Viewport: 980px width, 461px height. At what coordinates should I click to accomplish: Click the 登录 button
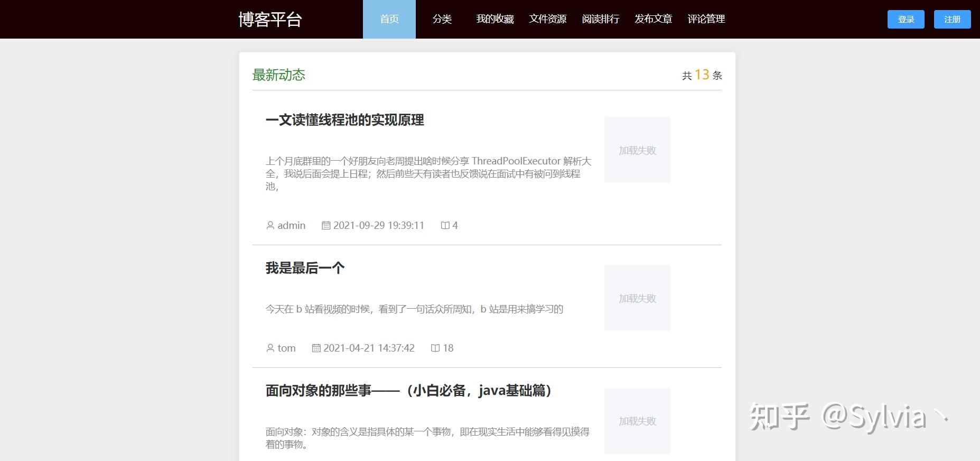[x=906, y=20]
